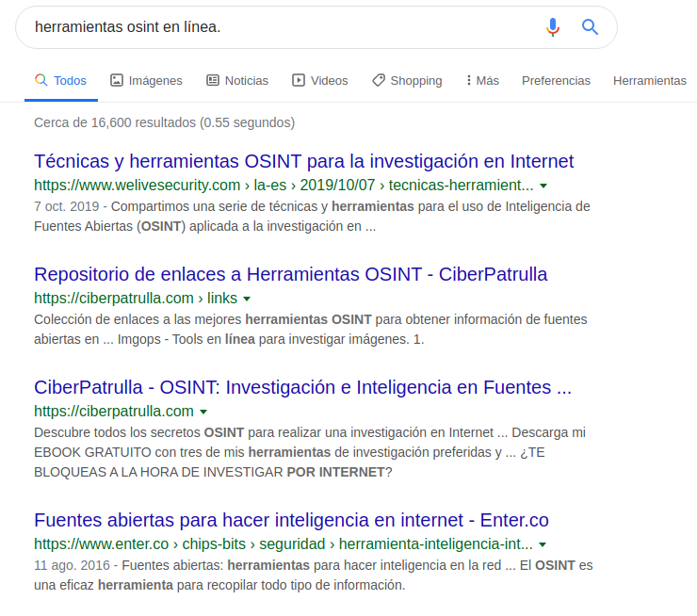Click the welivesecurity.com URL breadcrumb

pyautogui.click(x=284, y=186)
